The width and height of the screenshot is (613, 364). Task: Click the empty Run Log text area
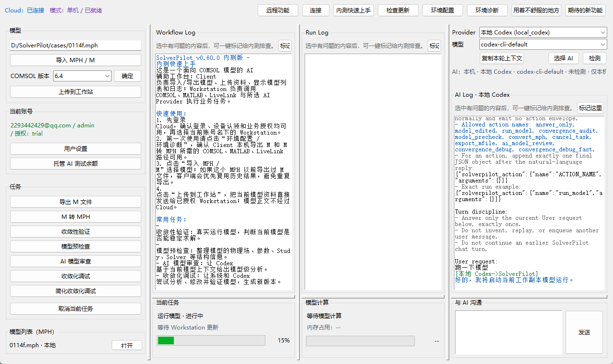pos(373,172)
